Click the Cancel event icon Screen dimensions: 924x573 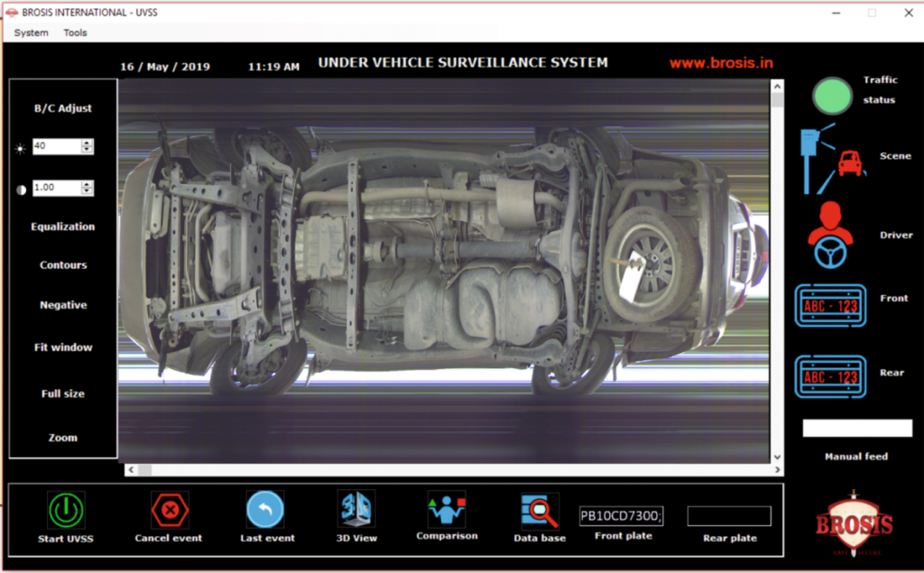pos(168,507)
